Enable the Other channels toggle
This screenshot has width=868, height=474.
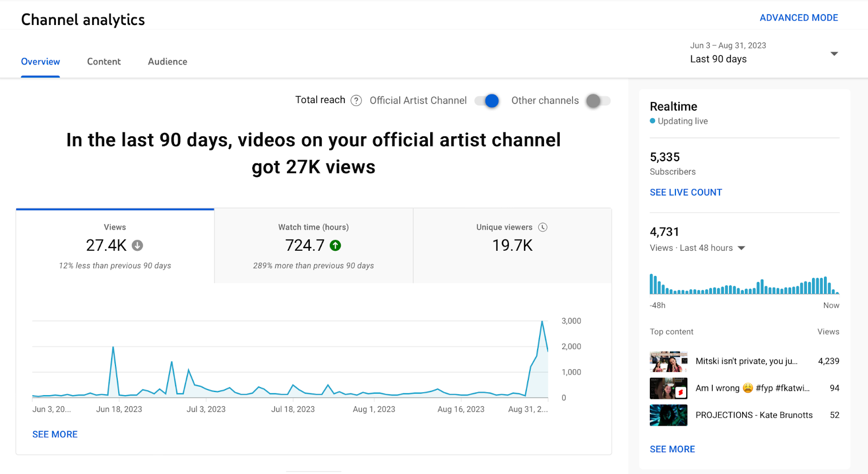(x=598, y=101)
